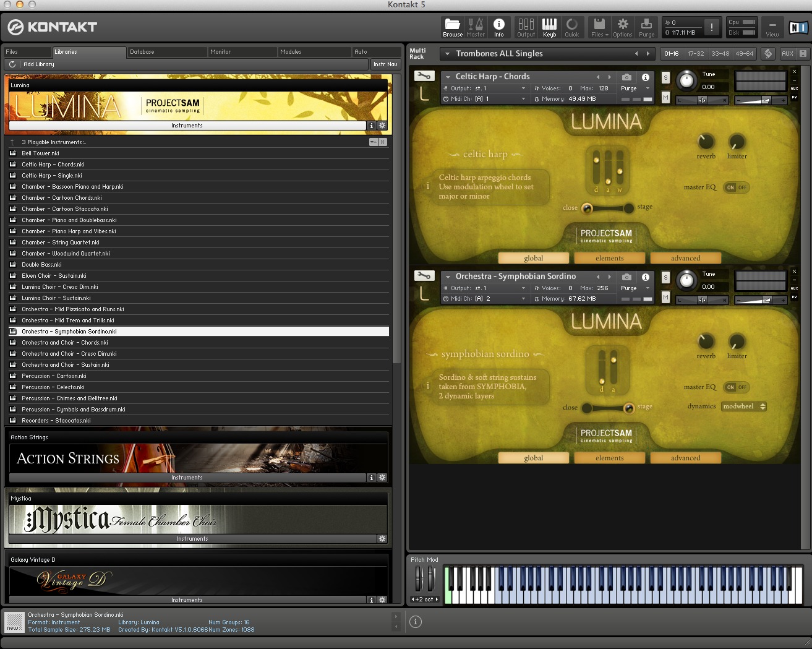Open the instrument list view dropdown
This screenshot has width=812, height=649.
coord(373,142)
